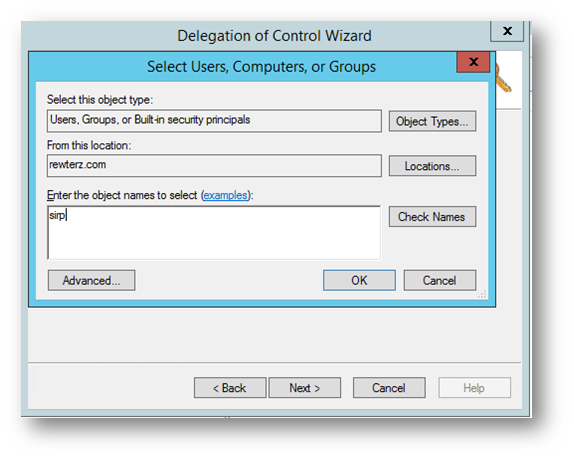Image resolution: width=574 pixels, height=460 pixels.
Task: Close the Select Users dialog with red X
Action: tap(473, 62)
